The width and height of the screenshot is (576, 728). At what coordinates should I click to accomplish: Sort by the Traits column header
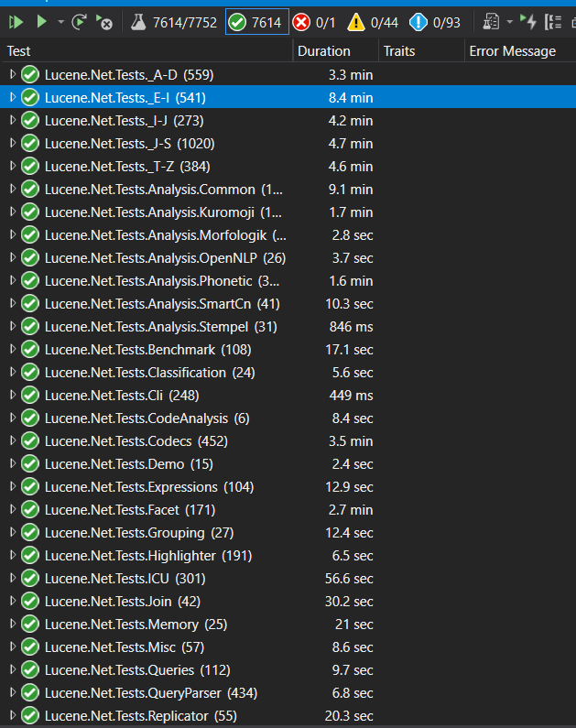[x=421, y=51]
